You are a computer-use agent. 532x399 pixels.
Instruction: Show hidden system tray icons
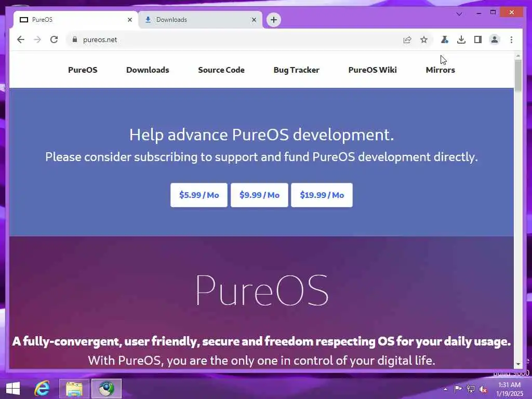(x=445, y=389)
